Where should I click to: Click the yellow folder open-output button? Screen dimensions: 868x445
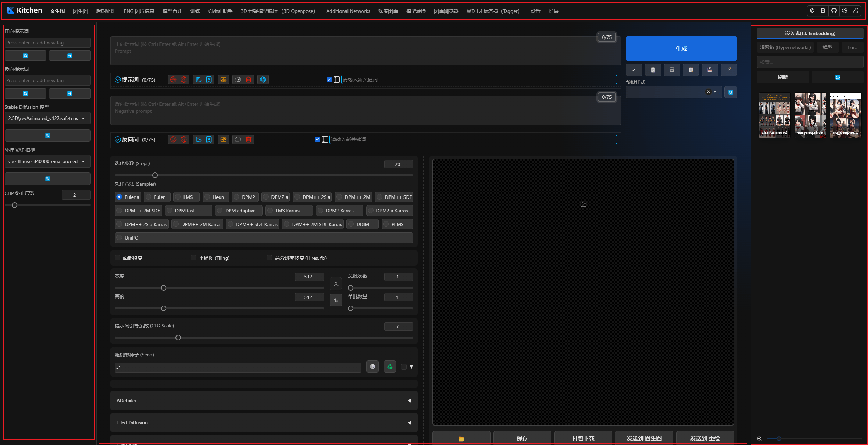[x=461, y=438]
